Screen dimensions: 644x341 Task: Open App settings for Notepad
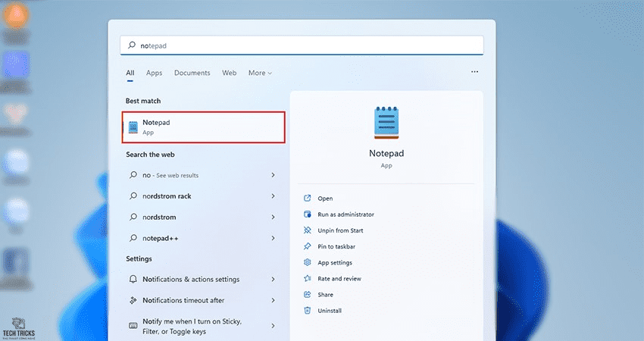click(x=335, y=262)
